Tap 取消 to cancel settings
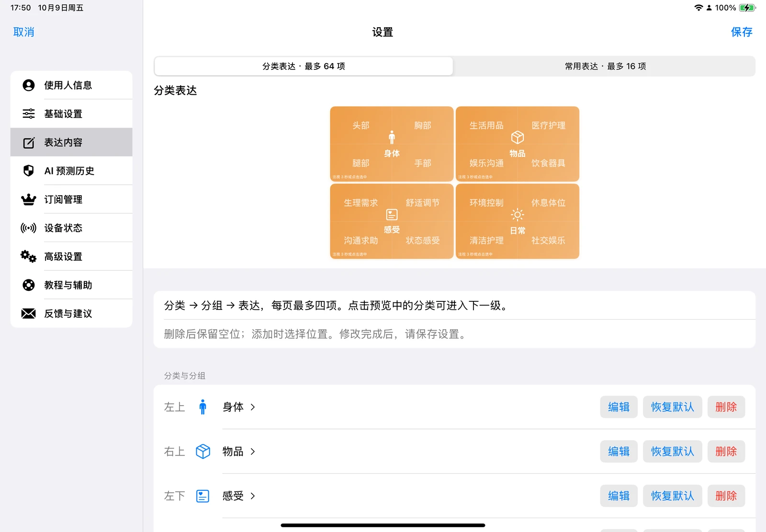The width and height of the screenshot is (766, 532). [24, 32]
